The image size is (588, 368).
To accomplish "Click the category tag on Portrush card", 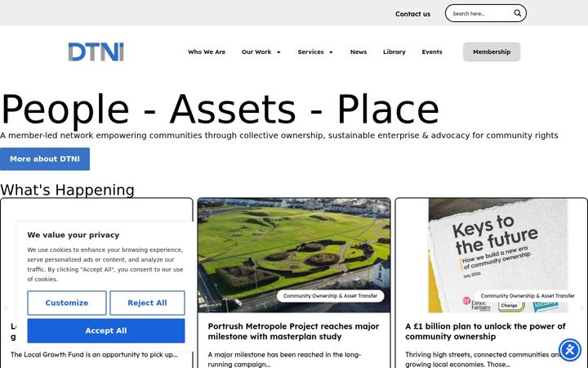I will pyautogui.click(x=331, y=296).
